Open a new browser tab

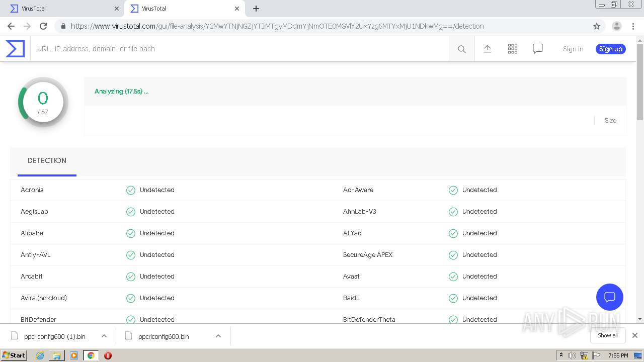[x=256, y=9]
